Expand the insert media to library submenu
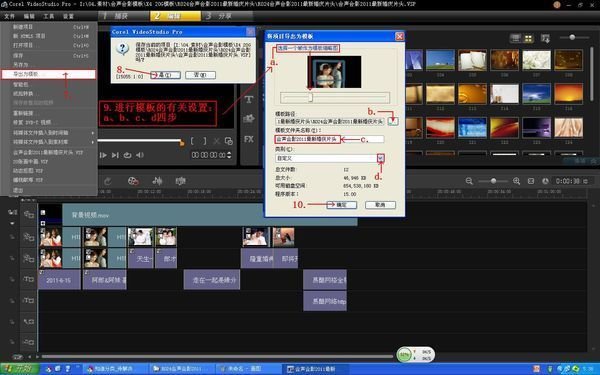 [x=50, y=142]
